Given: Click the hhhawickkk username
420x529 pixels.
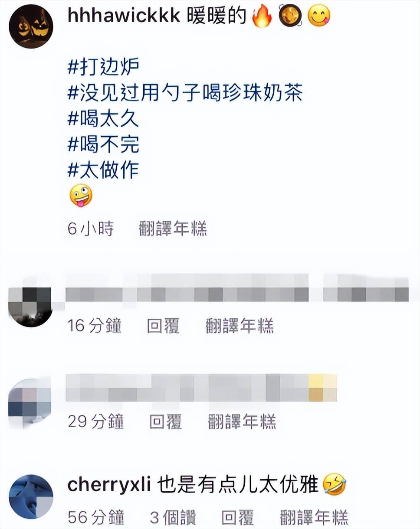Looking at the screenshot, I should [125, 16].
